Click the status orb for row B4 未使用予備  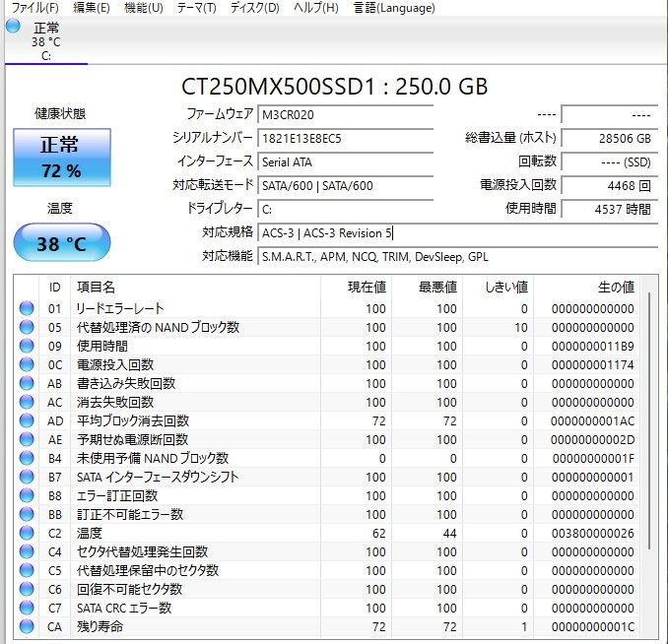[27, 458]
